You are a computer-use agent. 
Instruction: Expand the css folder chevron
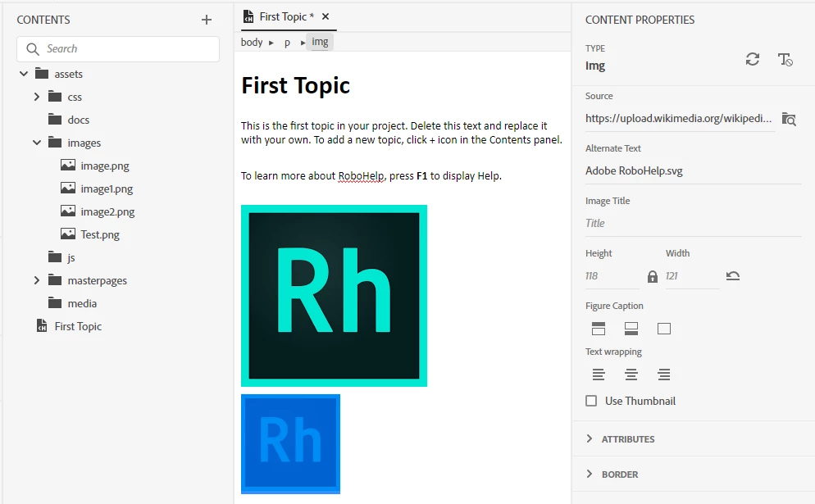[36, 97]
